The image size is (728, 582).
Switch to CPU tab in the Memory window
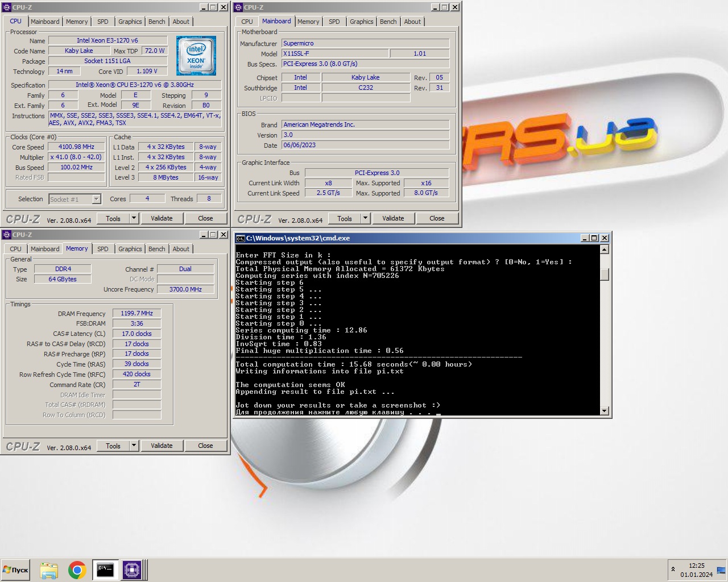pyautogui.click(x=15, y=249)
